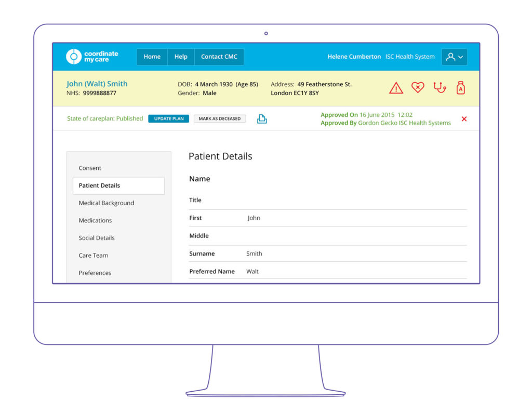Image resolution: width=532 pixels, height=413 pixels.
Task: Open the Care Team sidebar section
Action: [x=94, y=256]
